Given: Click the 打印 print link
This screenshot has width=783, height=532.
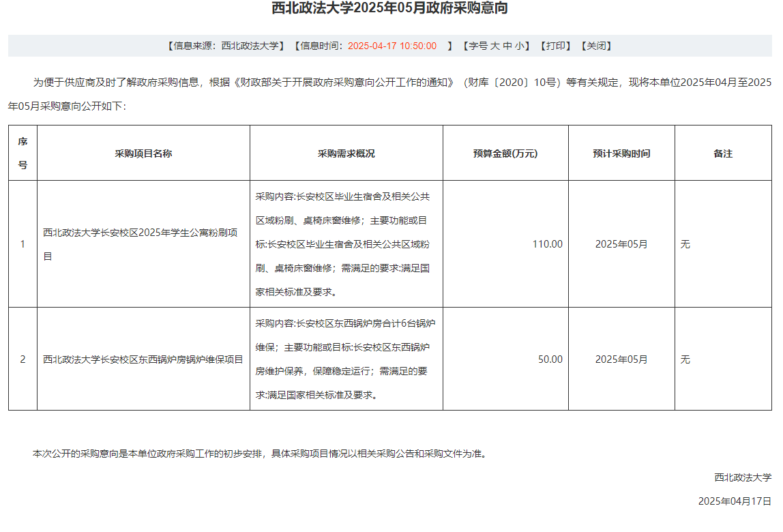Looking at the screenshot, I should [555, 46].
